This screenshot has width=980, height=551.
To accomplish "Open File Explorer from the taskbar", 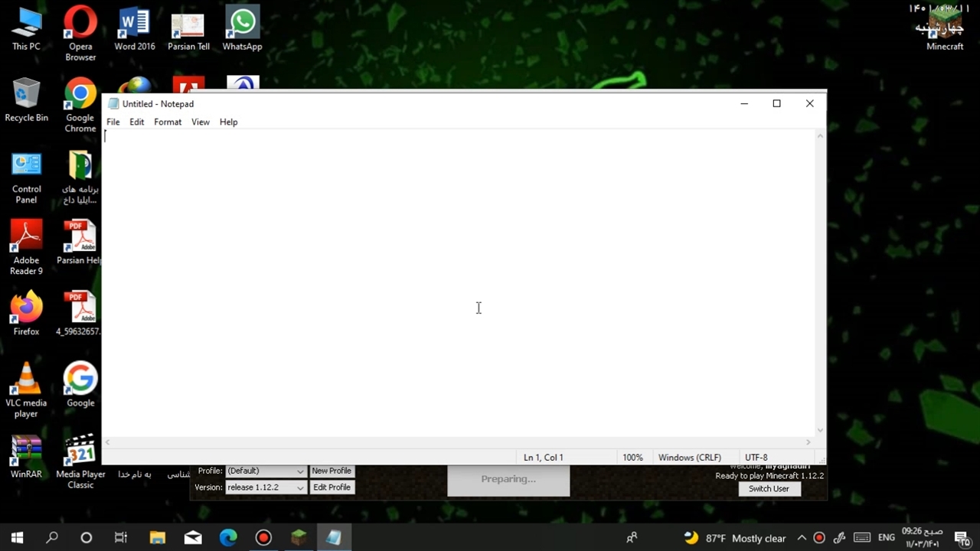I will [158, 538].
